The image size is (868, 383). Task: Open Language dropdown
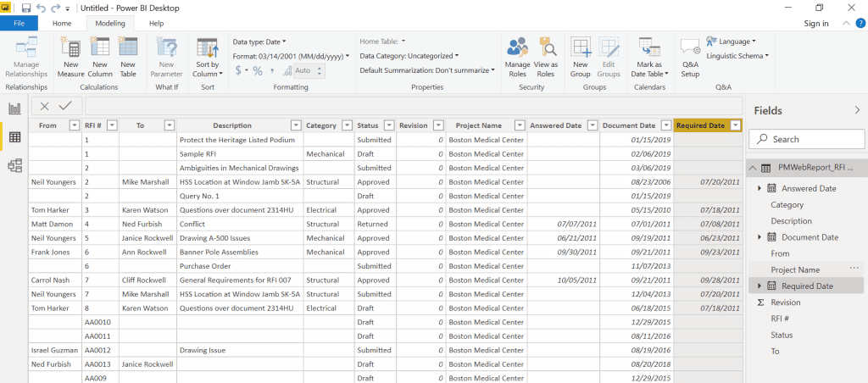[732, 42]
